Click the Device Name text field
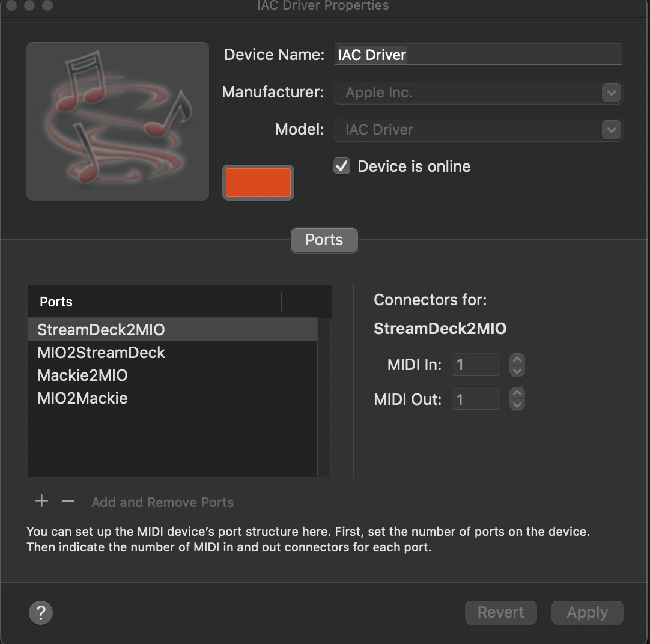Viewport: 650px width, 644px height. point(478,55)
